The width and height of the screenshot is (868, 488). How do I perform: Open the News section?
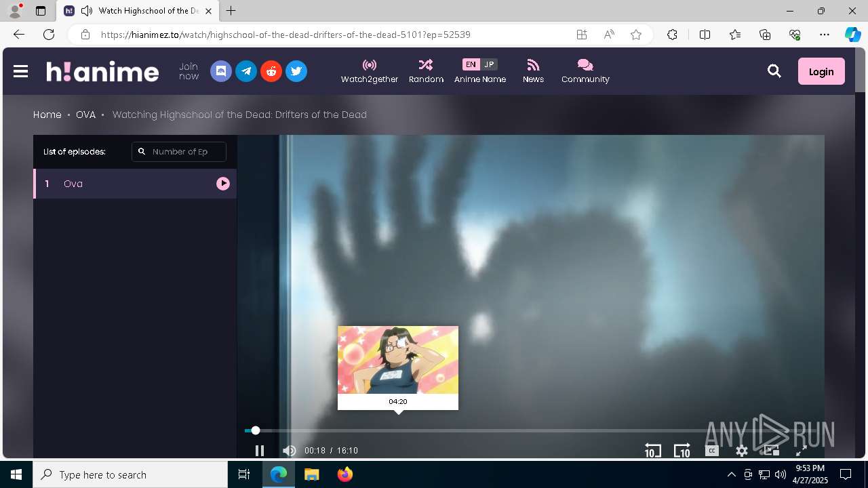pos(533,71)
